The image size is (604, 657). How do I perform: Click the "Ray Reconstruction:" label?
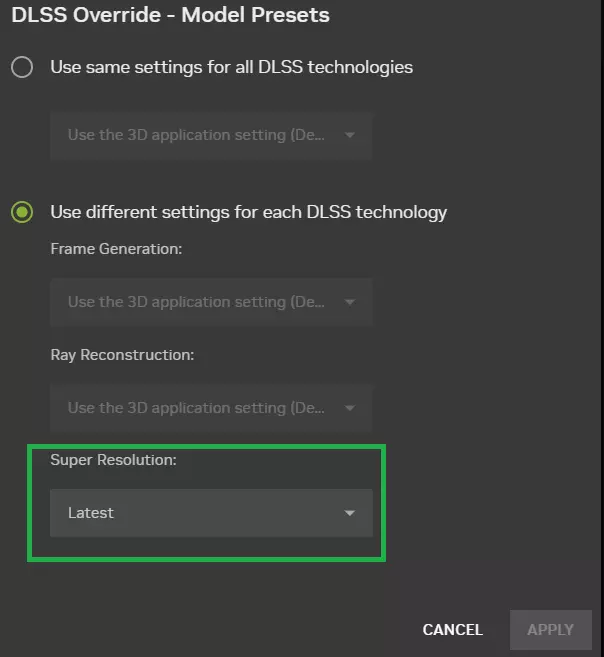click(x=122, y=355)
